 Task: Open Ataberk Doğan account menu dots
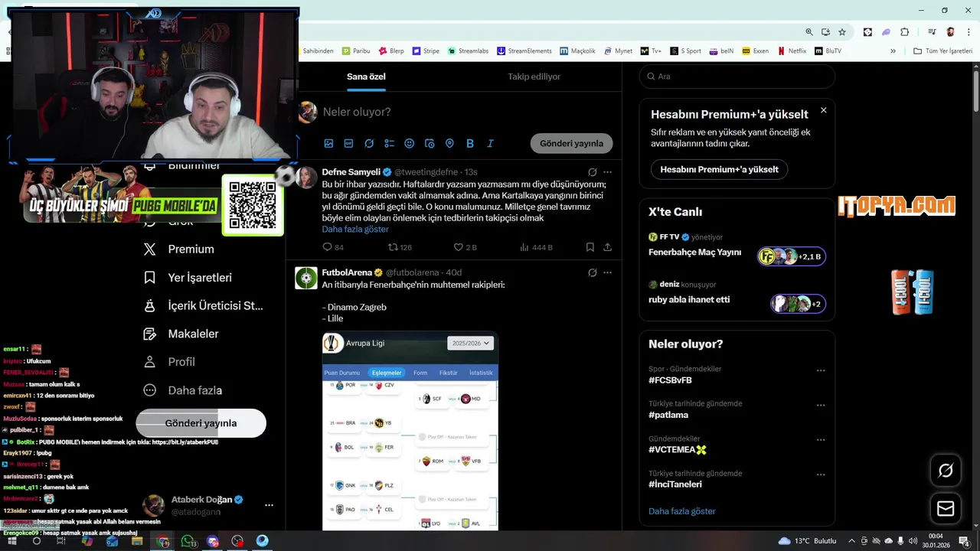coord(269,505)
